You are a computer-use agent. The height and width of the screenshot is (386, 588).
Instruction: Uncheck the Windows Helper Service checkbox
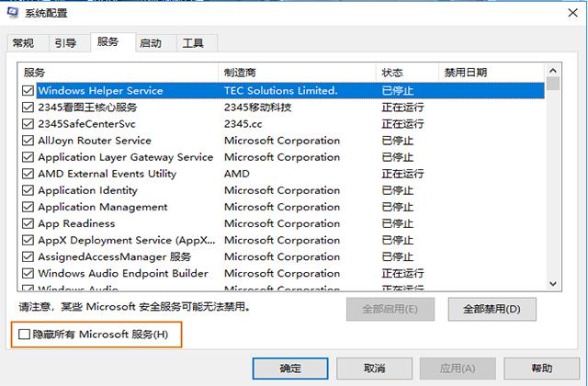click(x=28, y=91)
